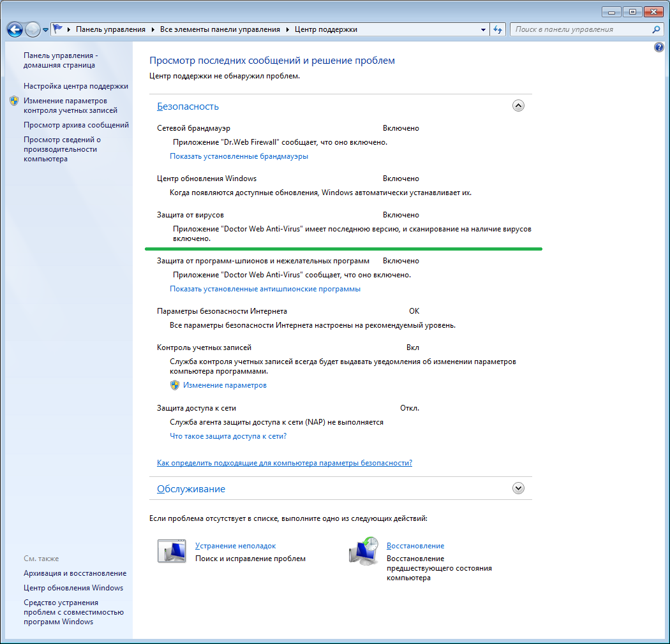
Task: Click the UAC shield icon beside Изменение параметров
Action: [174, 384]
